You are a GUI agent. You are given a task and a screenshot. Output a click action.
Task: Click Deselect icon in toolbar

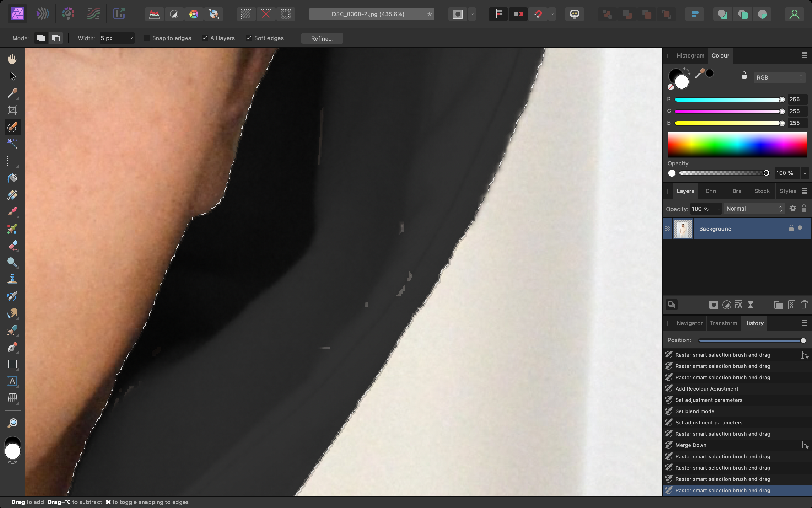266,14
